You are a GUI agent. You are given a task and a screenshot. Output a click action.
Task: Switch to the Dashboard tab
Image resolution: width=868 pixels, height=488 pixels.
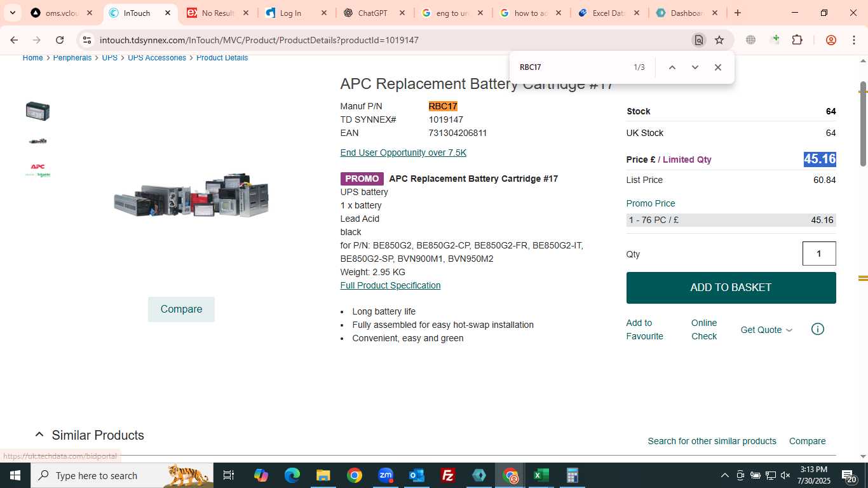coord(687,13)
